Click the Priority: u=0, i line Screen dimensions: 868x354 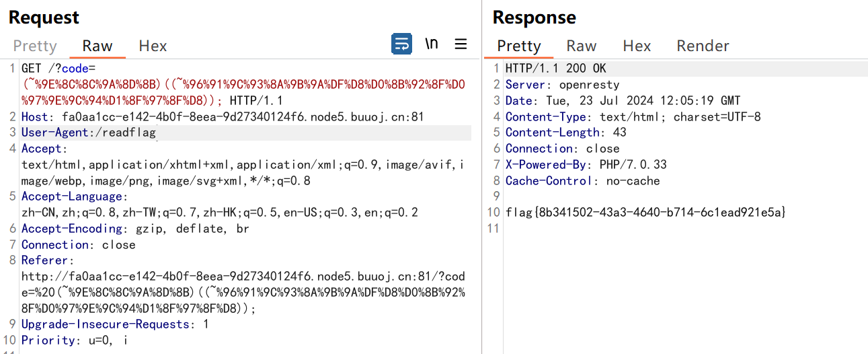point(75,341)
